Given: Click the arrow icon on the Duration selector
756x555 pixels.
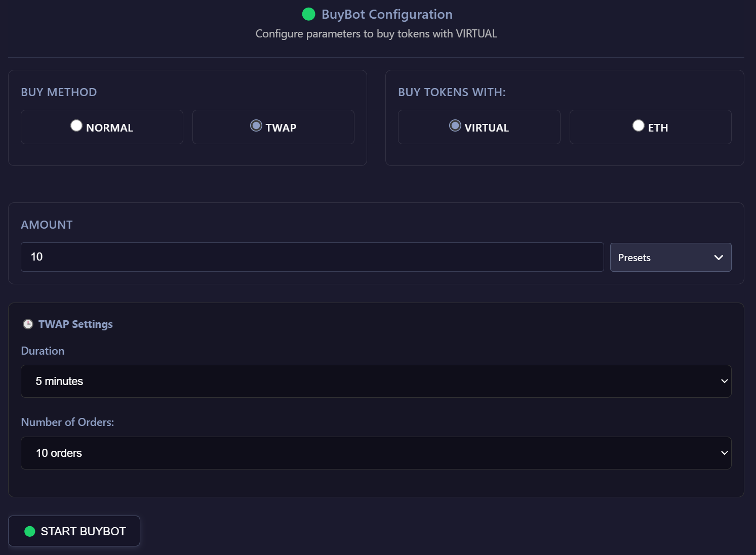Looking at the screenshot, I should point(724,381).
